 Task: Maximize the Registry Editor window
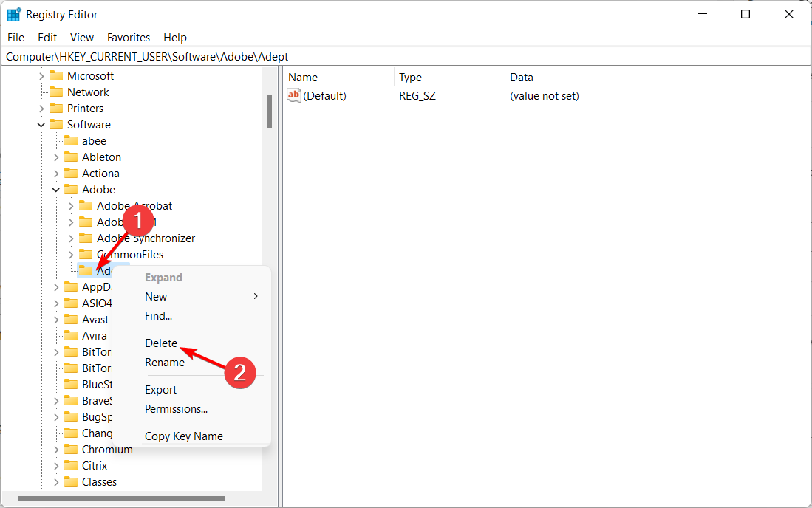point(746,14)
